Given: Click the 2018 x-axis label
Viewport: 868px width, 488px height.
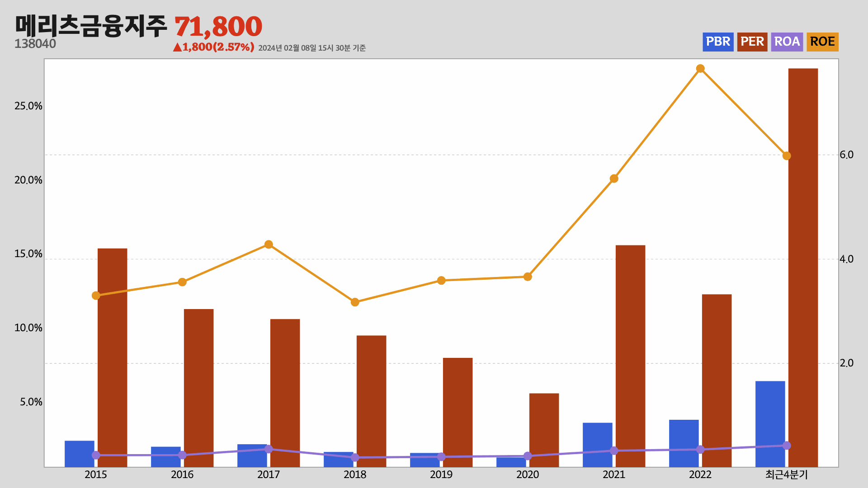Looking at the screenshot, I should [x=355, y=475].
